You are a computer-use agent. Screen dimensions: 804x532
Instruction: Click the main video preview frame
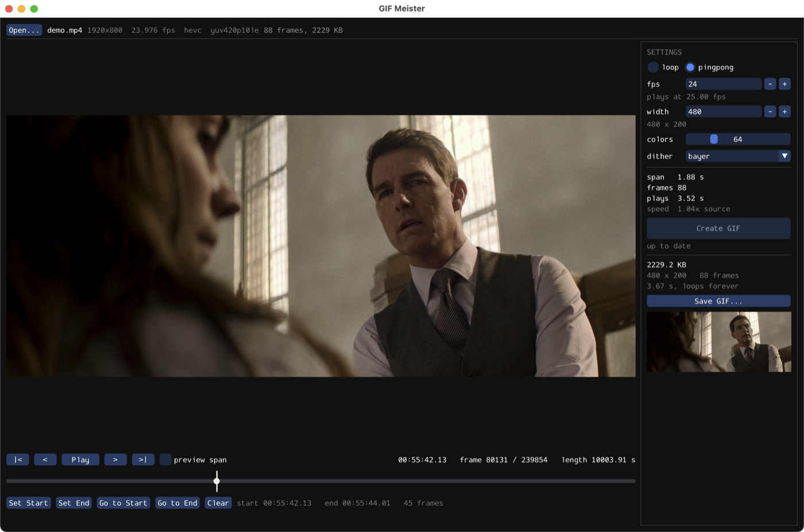(x=321, y=246)
